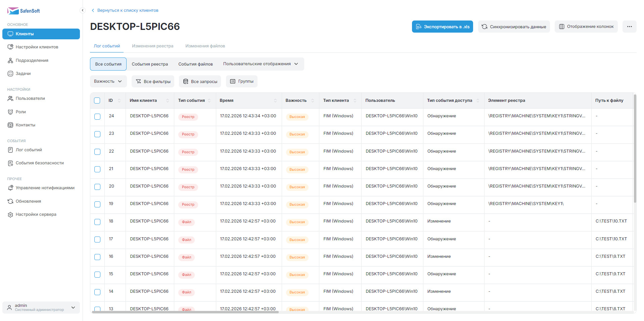Open the three-dots more options menu
Screen dimensions: 644x321
[629, 27]
